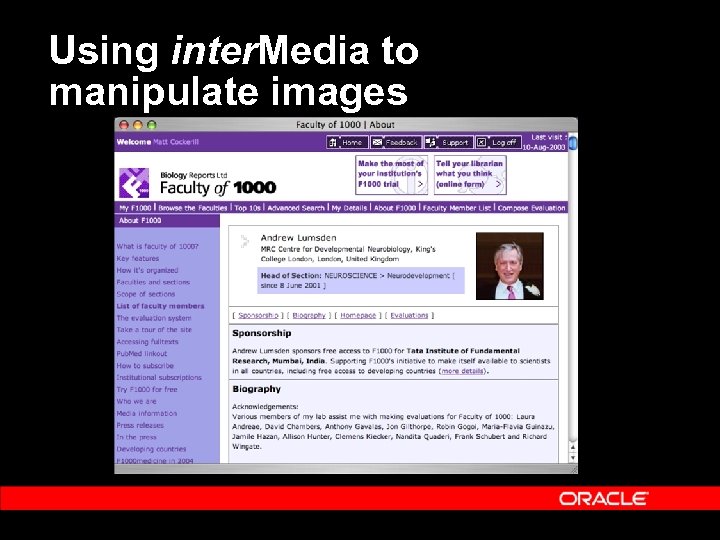Viewport: 720px width, 540px height.
Task: Jump to Biography section link
Action: coord(309,315)
